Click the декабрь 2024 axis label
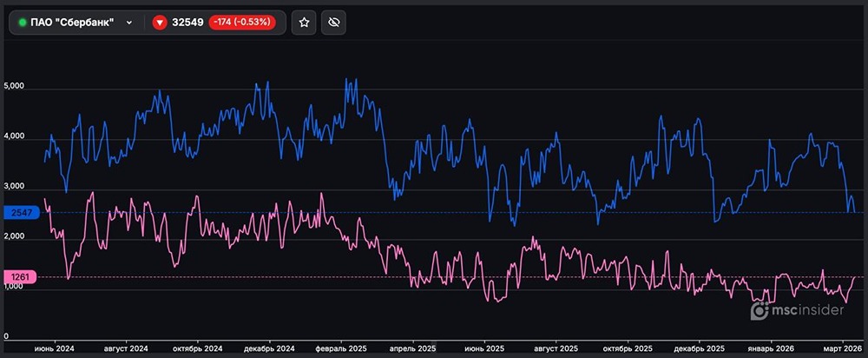This screenshot has height=358, width=868. (269, 348)
